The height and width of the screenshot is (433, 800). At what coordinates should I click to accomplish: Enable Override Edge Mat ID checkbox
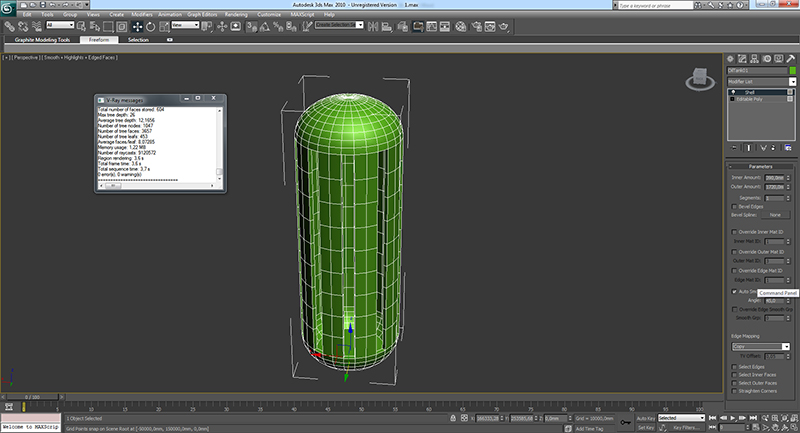click(x=734, y=270)
